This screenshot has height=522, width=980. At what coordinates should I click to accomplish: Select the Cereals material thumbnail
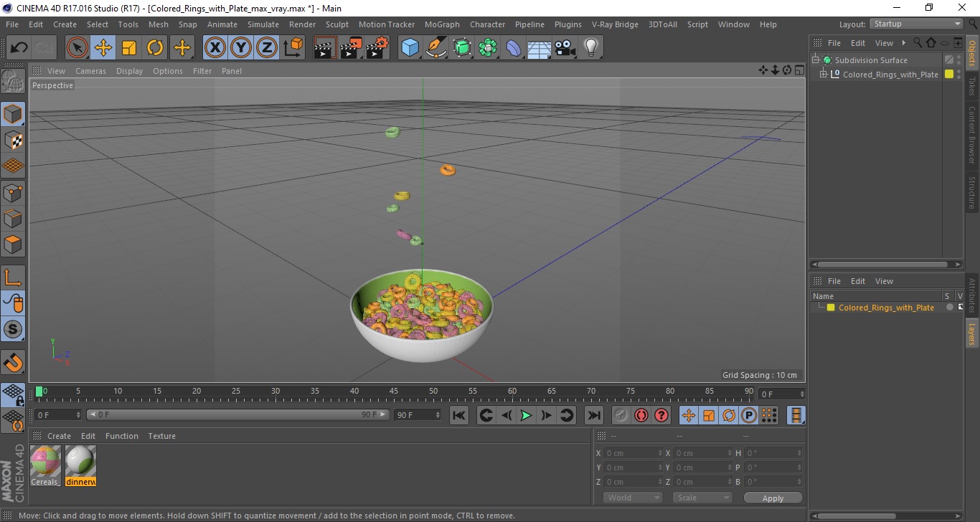point(45,461)
